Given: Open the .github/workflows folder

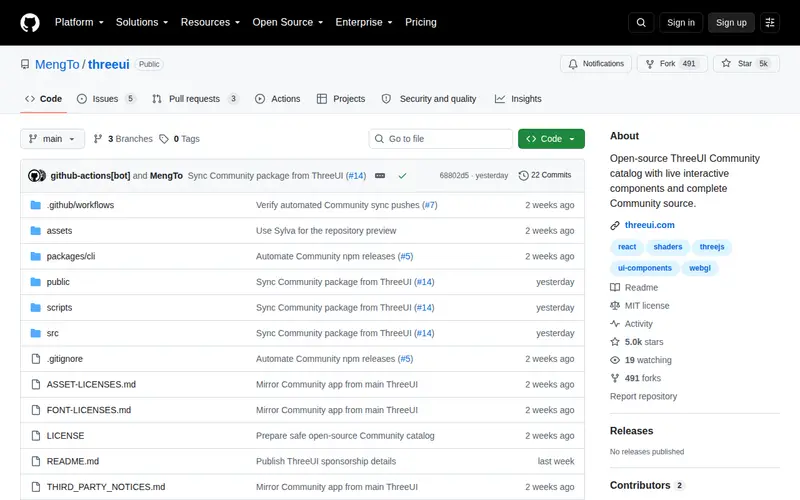Looking at the screenshot, I should click(x=80, y=205).
